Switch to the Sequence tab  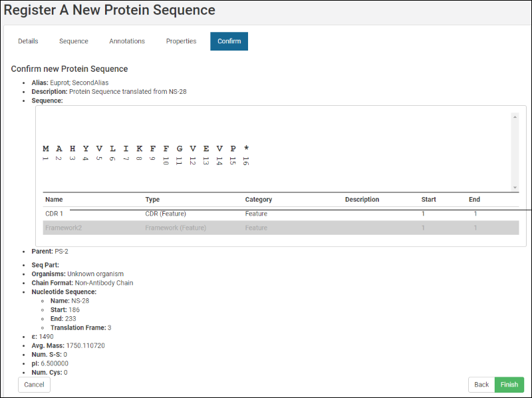pos(74,41)
